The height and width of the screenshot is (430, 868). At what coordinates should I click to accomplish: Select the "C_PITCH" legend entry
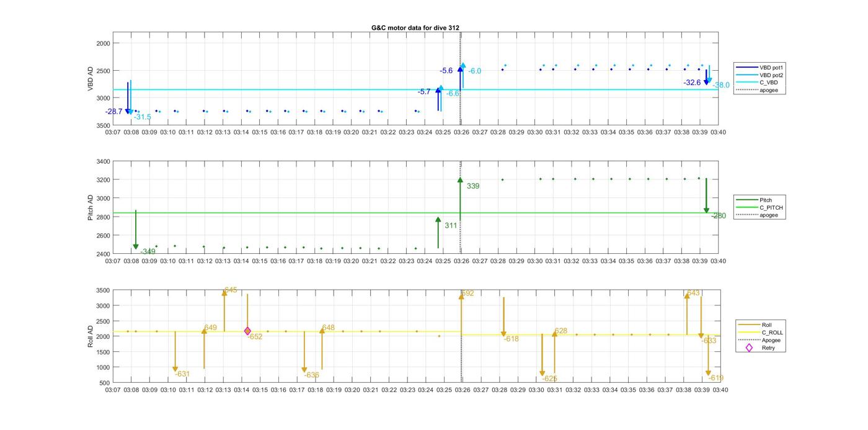759,208
